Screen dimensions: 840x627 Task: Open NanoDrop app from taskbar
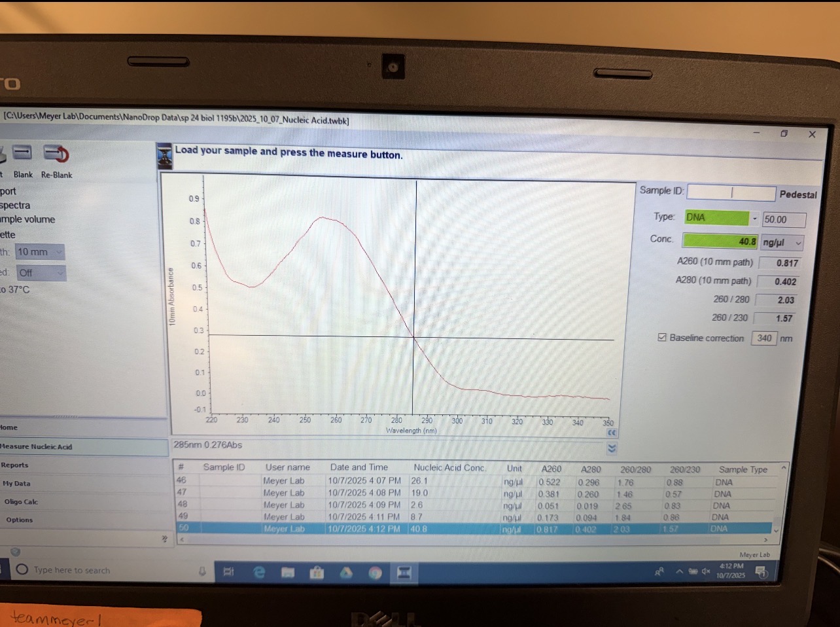click(404, 573)
